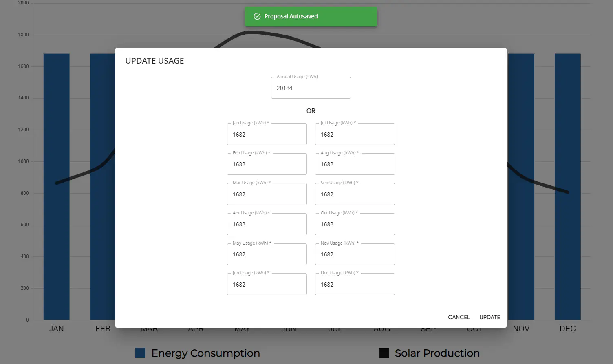
Task: Click the JAN axis label
Action: (56, 329)
